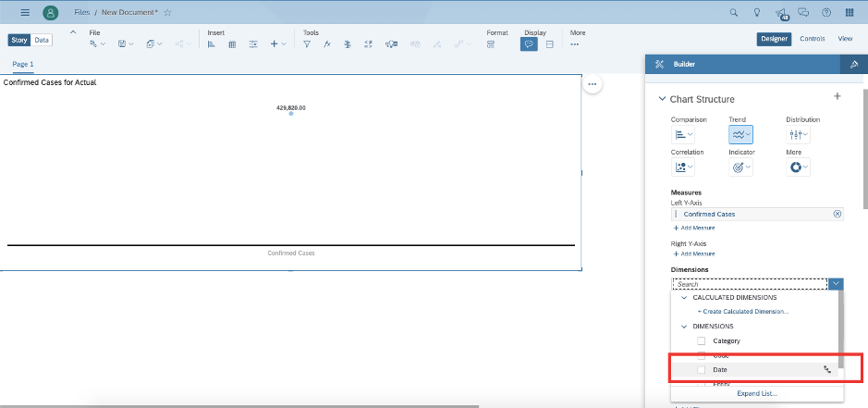The image size is (868, 408).
Task: Check the Category dimension checkbox
Action: pyautogui.click(x=702, y=340)
